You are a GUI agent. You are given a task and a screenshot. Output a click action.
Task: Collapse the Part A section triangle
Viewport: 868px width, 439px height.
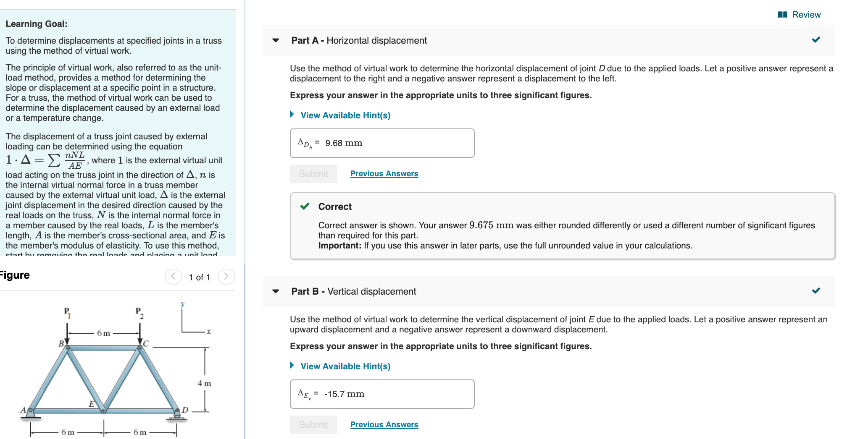275,40
